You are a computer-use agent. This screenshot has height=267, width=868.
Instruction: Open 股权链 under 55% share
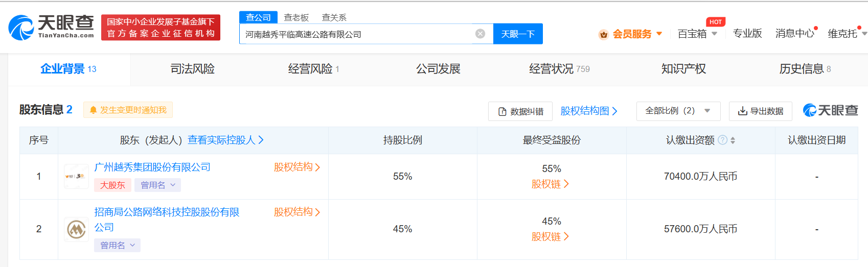[x=551, y=184]
